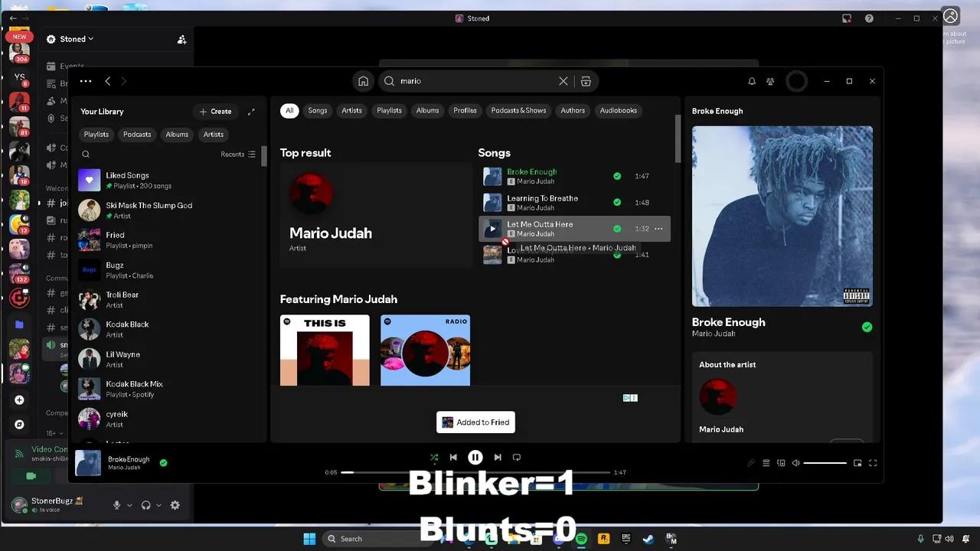Open more options for Let Me Outta Here
Screen dimensions: 980x551
[x=658, y=229]
